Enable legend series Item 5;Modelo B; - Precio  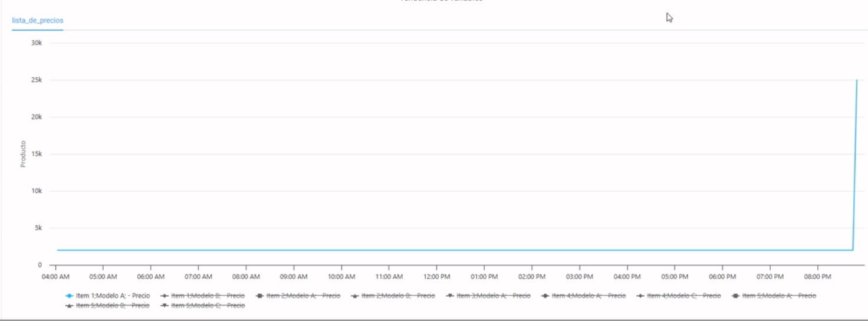tap(107, 306)
